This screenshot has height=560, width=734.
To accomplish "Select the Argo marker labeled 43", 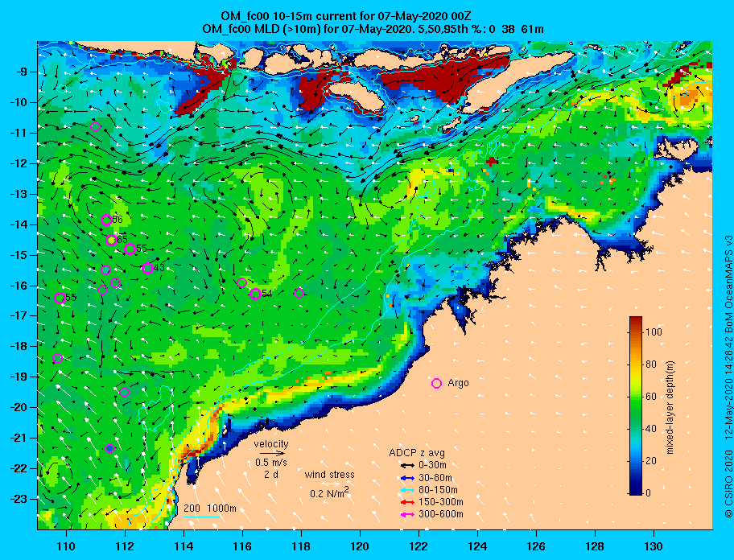I will click(x=147, y=268).
